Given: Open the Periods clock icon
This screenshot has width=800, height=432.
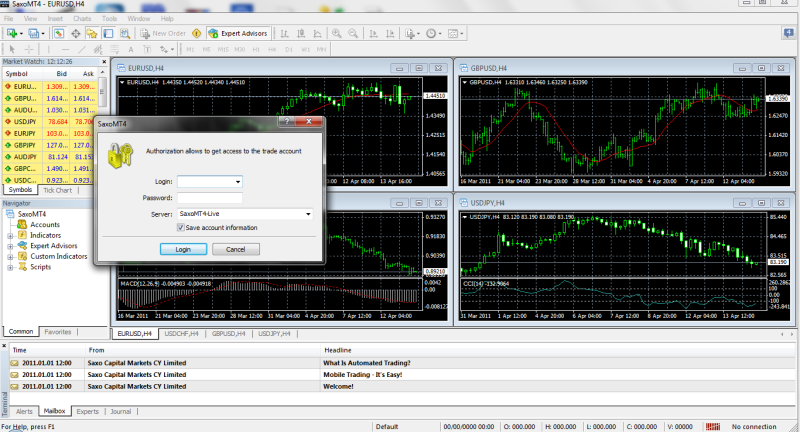Looking at the screenshot, I should point(433,33).
